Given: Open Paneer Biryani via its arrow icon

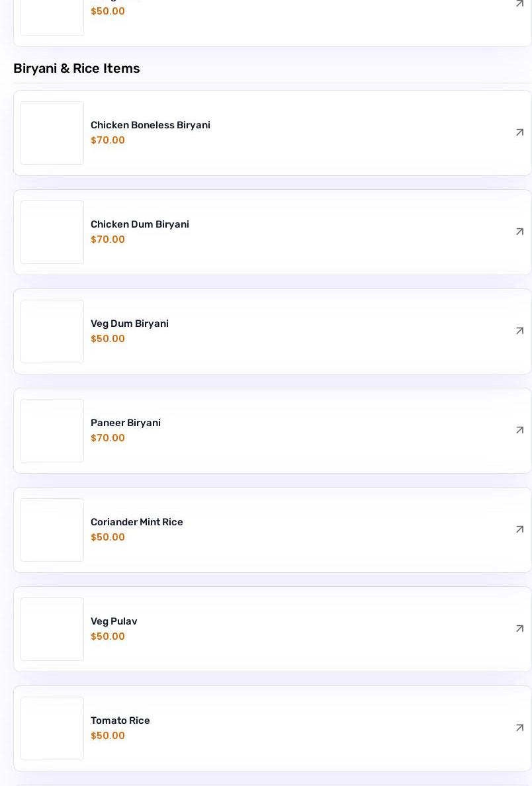Looking at the screenshot, I should (519, 430).
